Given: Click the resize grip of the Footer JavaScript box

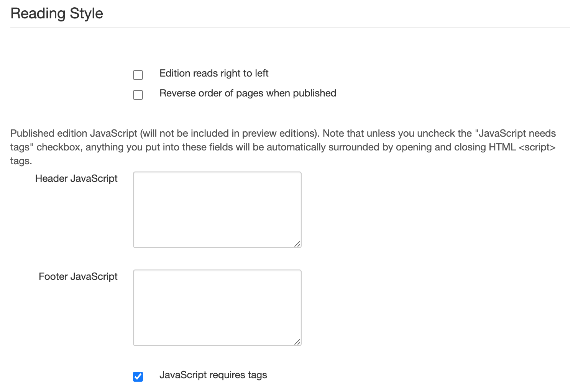Looking at the screenshot, I should click(x=298, y=342).
